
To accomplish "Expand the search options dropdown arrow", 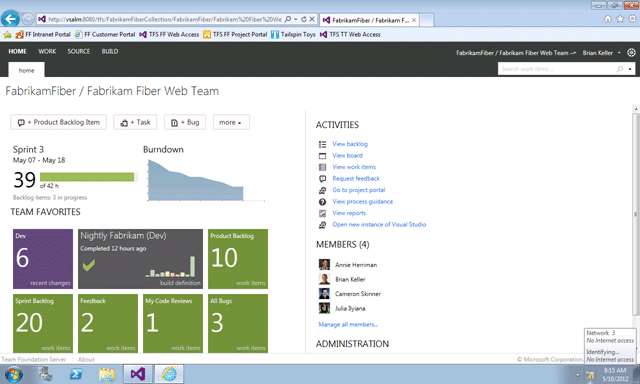I will (x=630, y=69).
